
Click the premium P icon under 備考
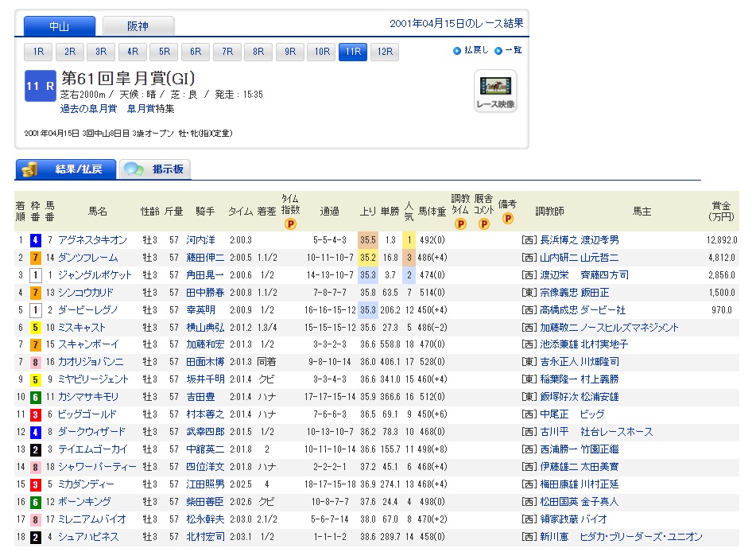point(507,219)
